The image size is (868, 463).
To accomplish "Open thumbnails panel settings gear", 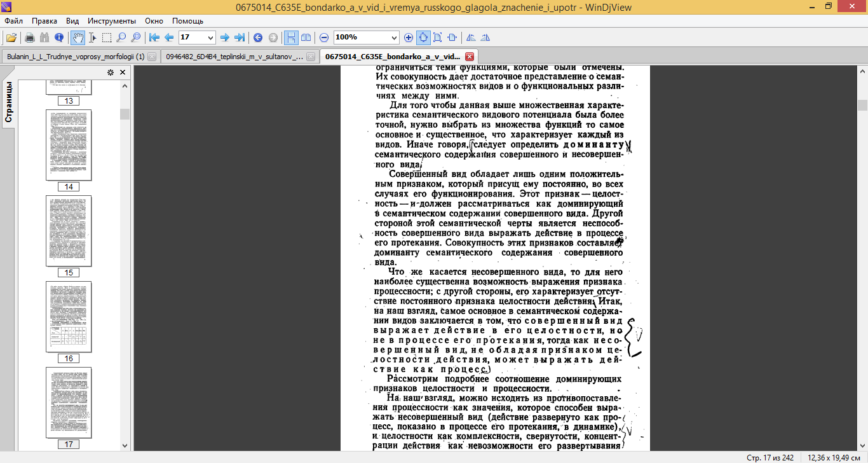I will coord(111,73).
